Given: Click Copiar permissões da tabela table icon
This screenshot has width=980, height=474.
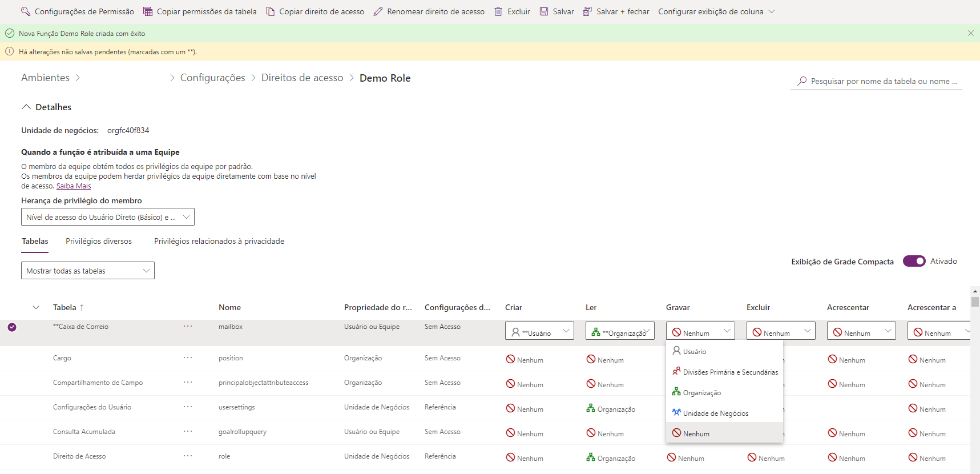Looking at the screenshot, I should (x=148, y=11).
